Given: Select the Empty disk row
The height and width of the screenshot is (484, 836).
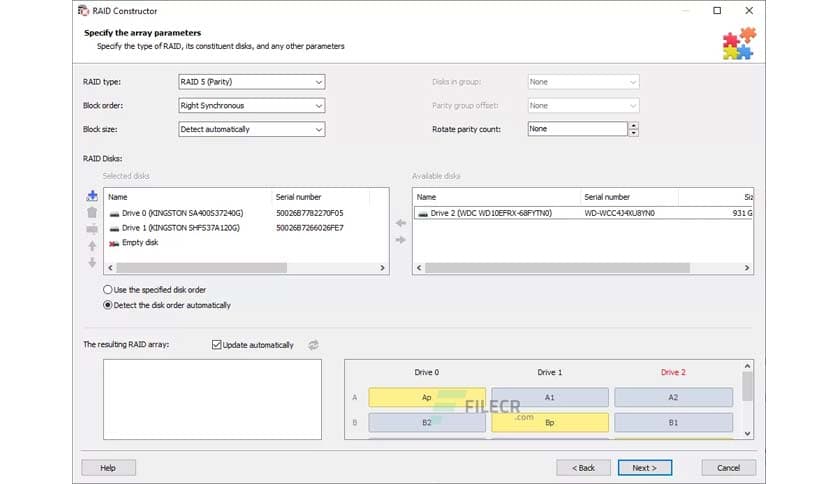Looking at the screenshot, I should [x=246, y=243].
